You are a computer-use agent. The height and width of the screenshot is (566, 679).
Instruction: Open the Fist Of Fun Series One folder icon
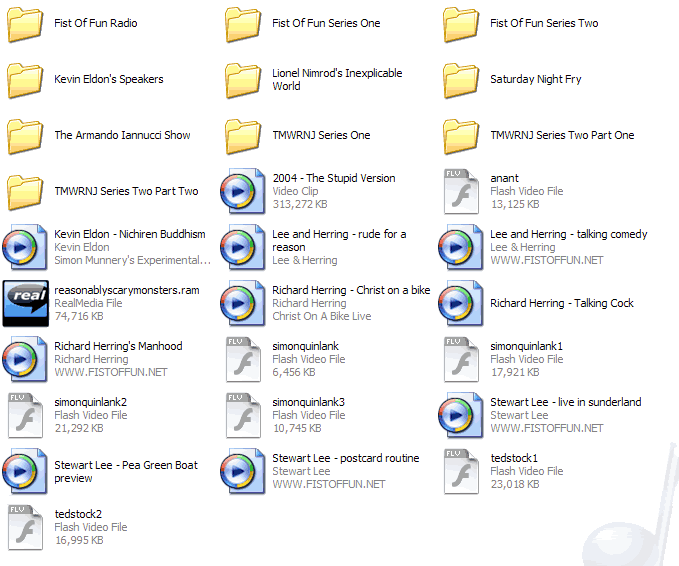pos(243,25)
